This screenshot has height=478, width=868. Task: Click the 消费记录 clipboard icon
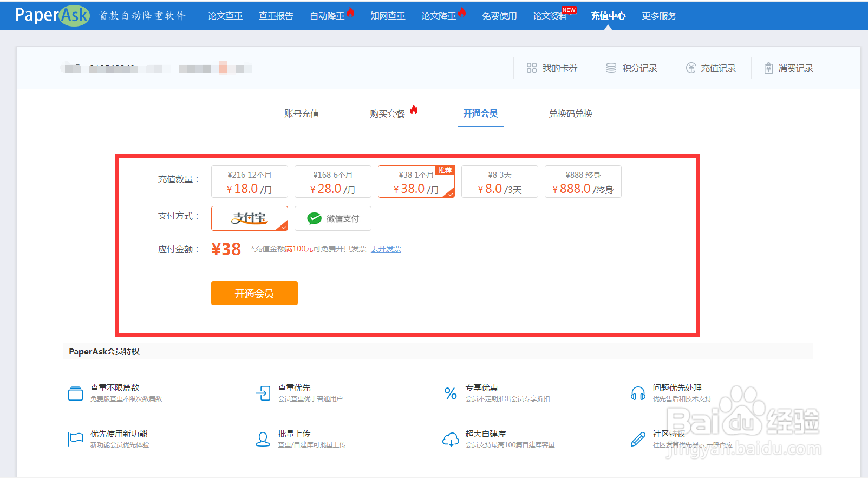768,68
